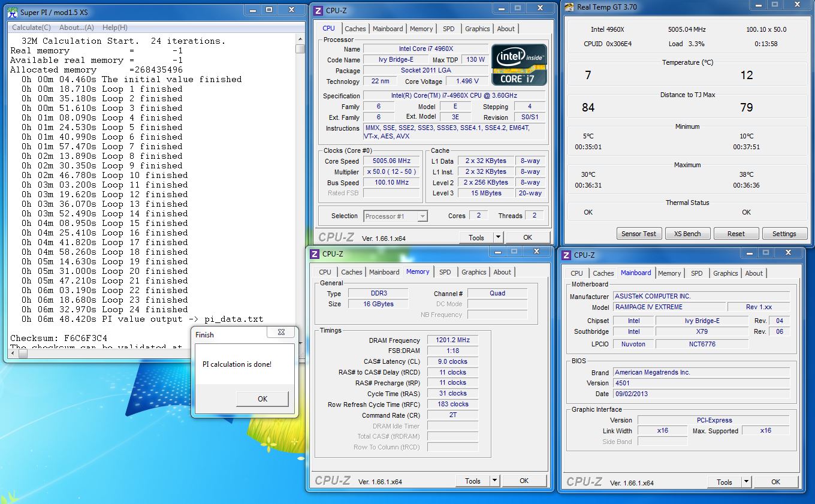
Task: Click Super PI vertical scrollbar thumb
Action: pos(300,49)
